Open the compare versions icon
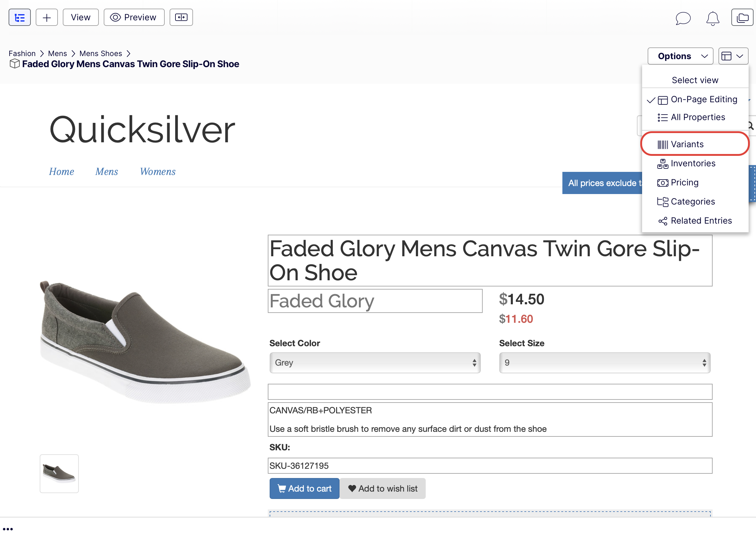 point(181,17)
